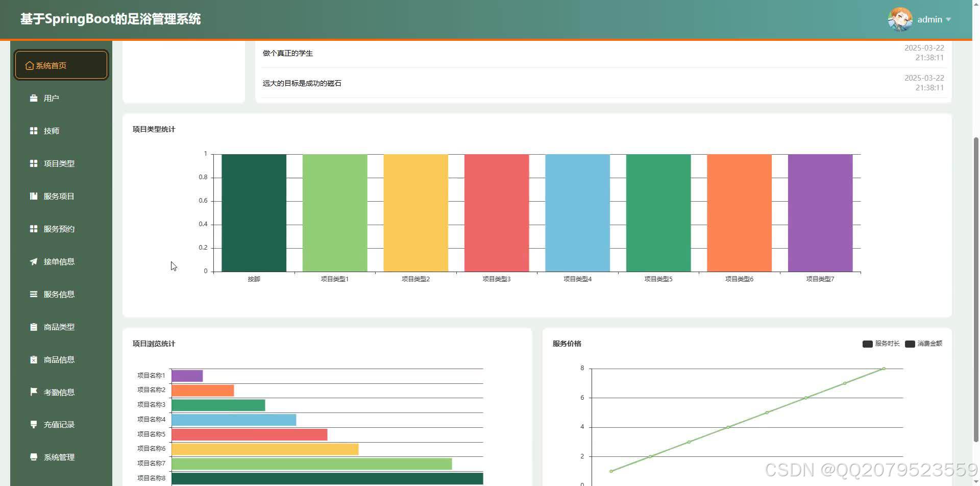Click the clipboard-x icon beside 商品信息
This screenshot has width=980, height=486.
(x=34, y=359)
